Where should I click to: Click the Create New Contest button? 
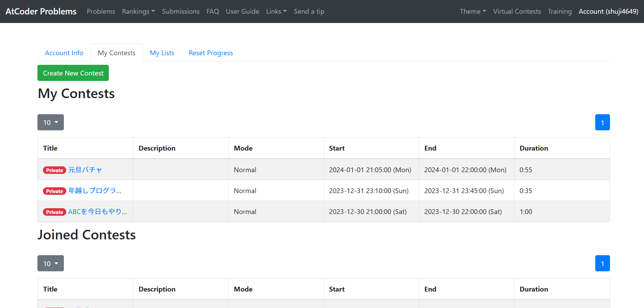click(x=73, y=73)
